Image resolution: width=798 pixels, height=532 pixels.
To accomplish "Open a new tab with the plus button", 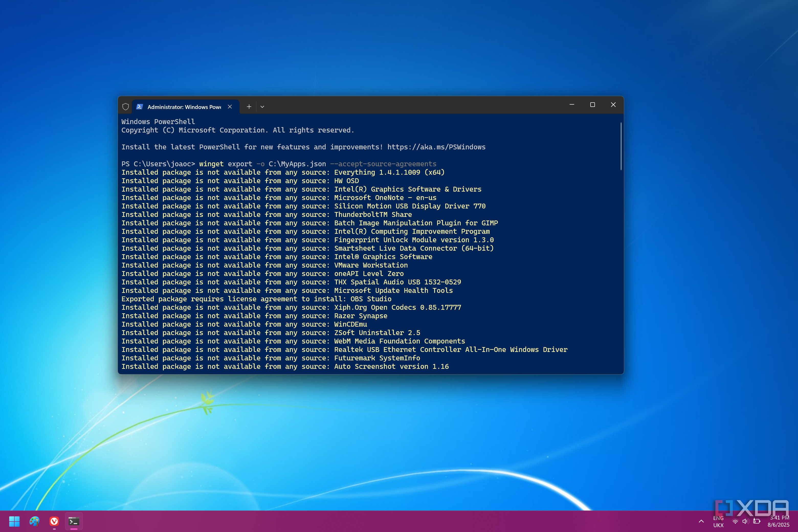I will pos(249,107).
